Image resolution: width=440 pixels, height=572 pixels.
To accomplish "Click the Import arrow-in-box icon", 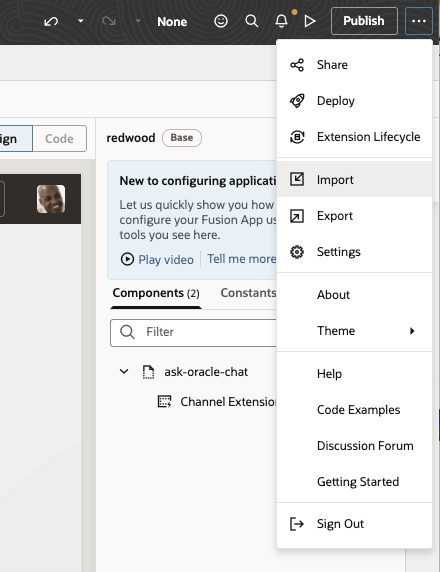I will pos(297,179).
